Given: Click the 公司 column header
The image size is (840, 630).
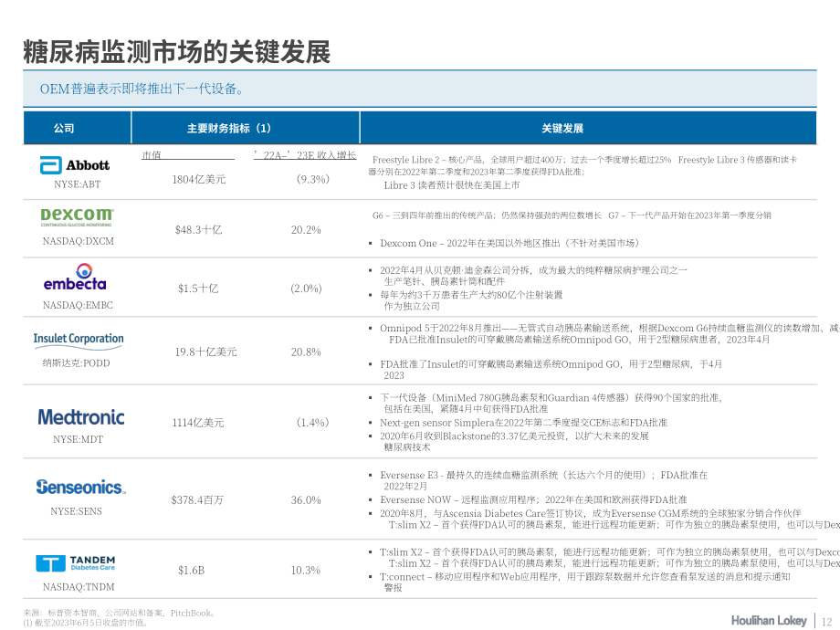Looking at the screenshot, I should coord(64,128).
